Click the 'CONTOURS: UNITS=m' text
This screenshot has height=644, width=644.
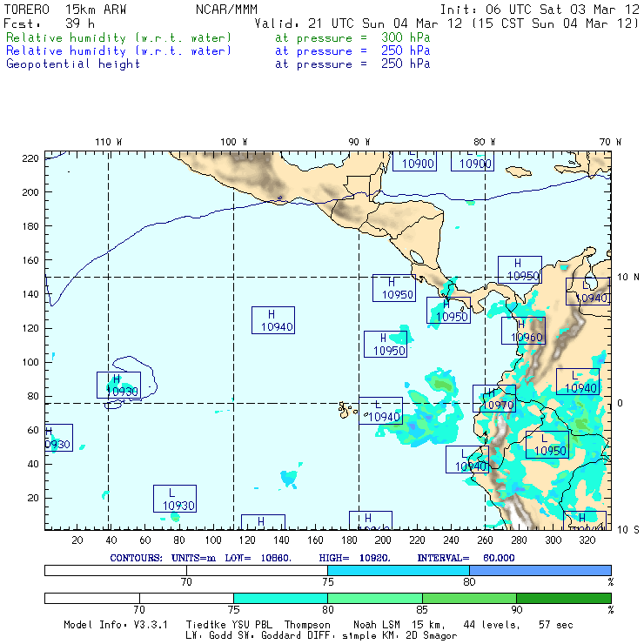163,558
